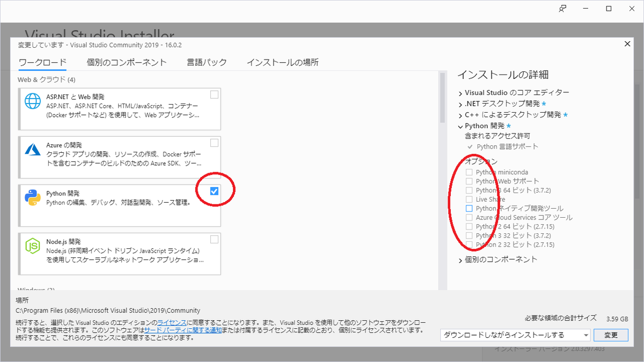Check the ASP.NET と Web 開発 checkbox

214,94
